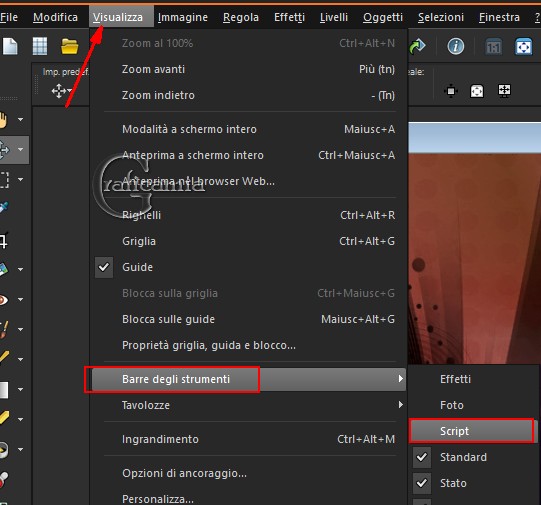Toggle the Stato toolbar checkbox
Screen dimensions: 541x505
point(422,483)
